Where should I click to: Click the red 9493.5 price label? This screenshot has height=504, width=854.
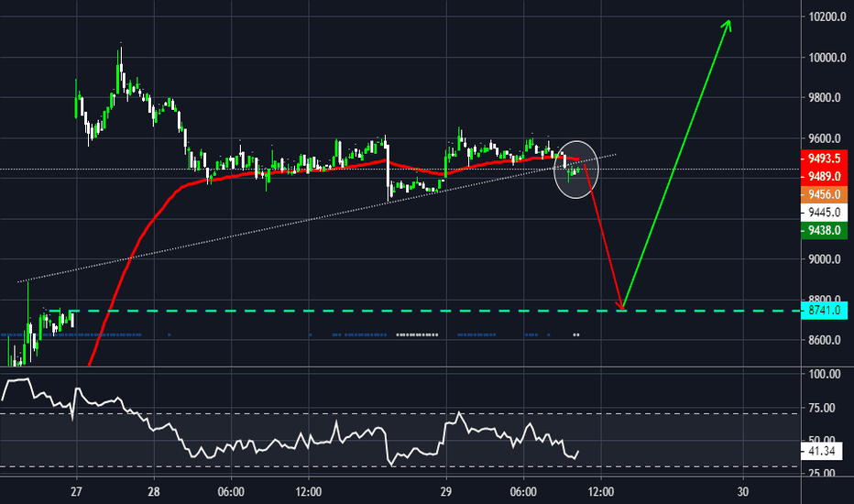[x=824, y=158]
